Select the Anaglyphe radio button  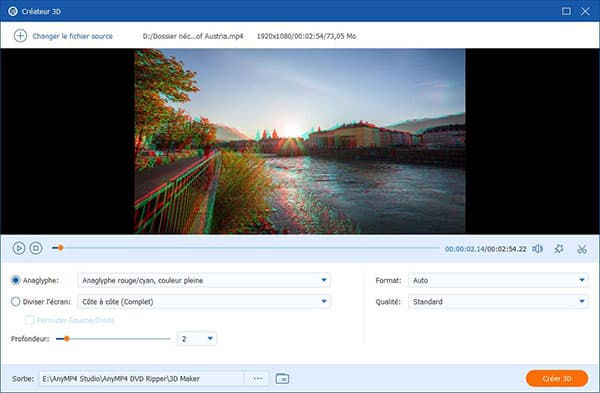[x=16, y=280]
